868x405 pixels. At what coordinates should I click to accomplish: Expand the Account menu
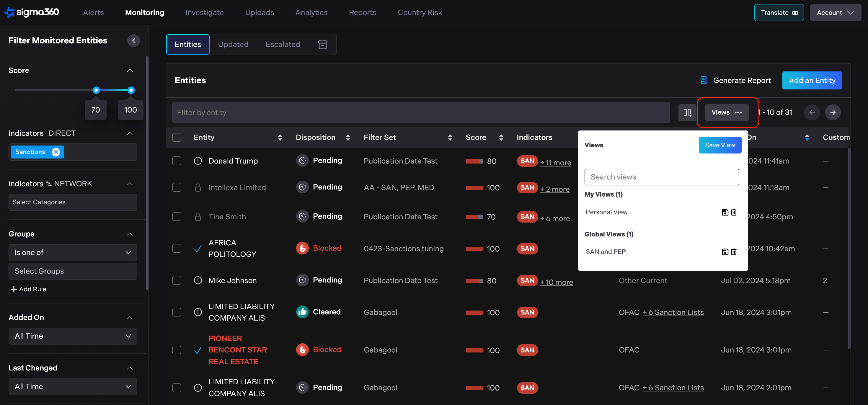[x=835, y=12]
